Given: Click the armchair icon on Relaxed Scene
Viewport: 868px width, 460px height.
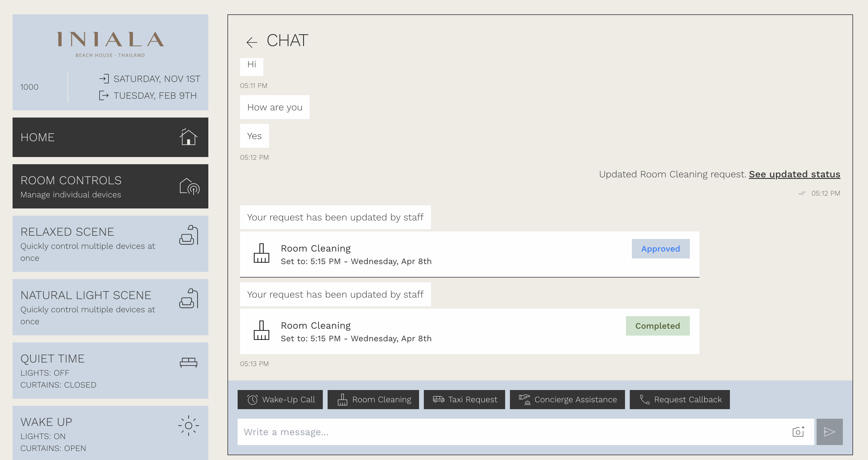Looking at the screenshot, I should pos(189,235).
